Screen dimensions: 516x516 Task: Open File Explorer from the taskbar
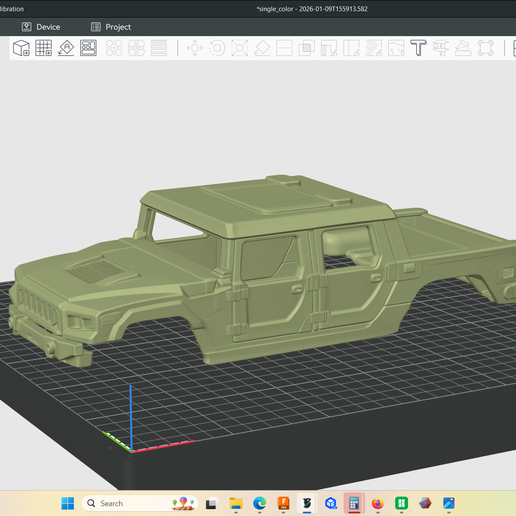(x=236, y=503)
